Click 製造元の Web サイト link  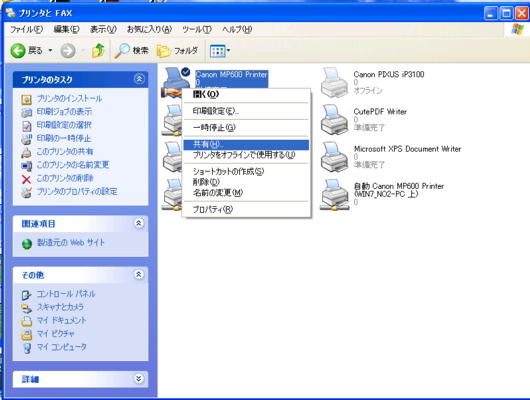click(71, 243)
